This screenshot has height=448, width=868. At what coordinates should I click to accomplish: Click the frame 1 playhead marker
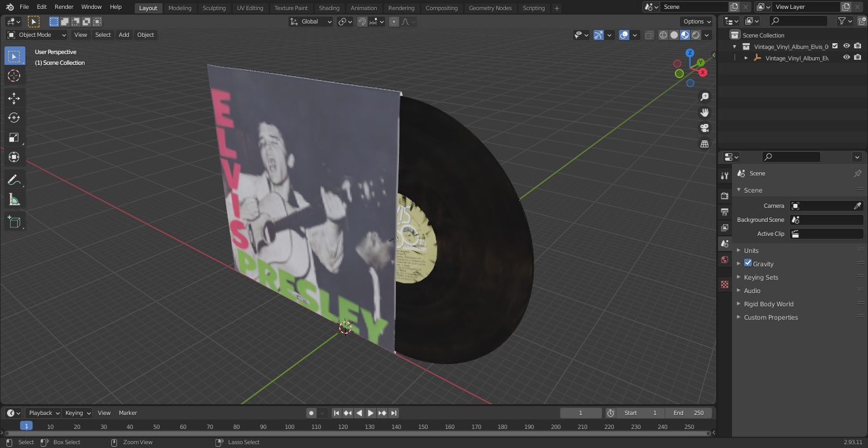[x=26, y=426]
